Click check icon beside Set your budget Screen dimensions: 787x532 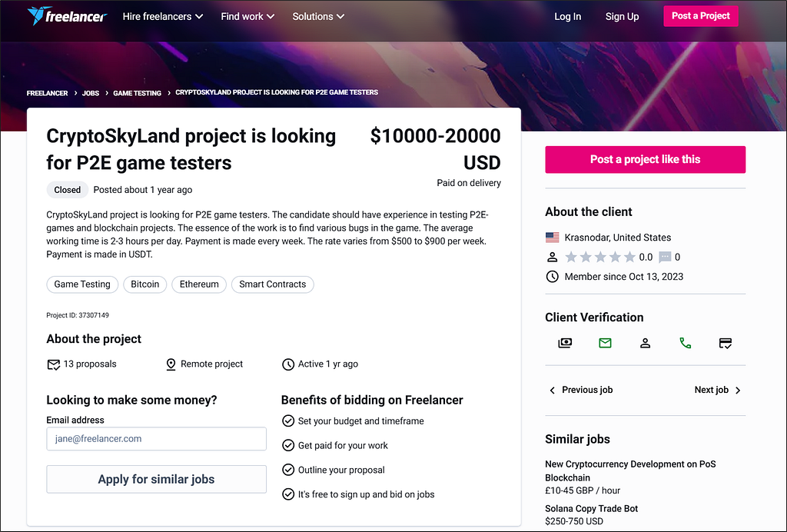[x=288, y=421]
